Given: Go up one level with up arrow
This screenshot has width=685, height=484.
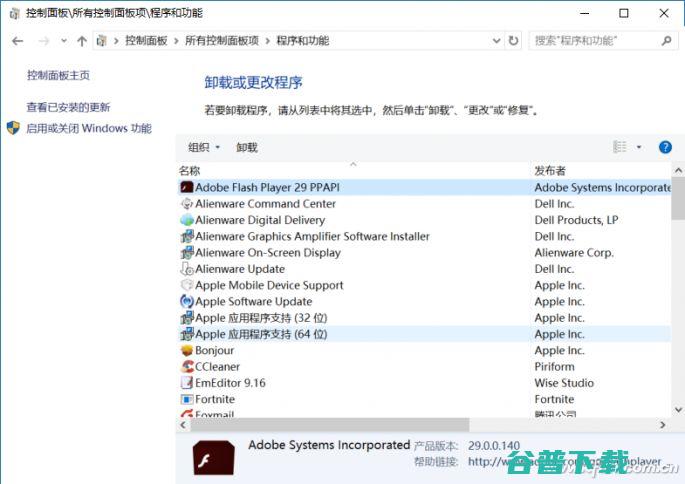Looking at the screenshot, I should [x=82, y=41].
